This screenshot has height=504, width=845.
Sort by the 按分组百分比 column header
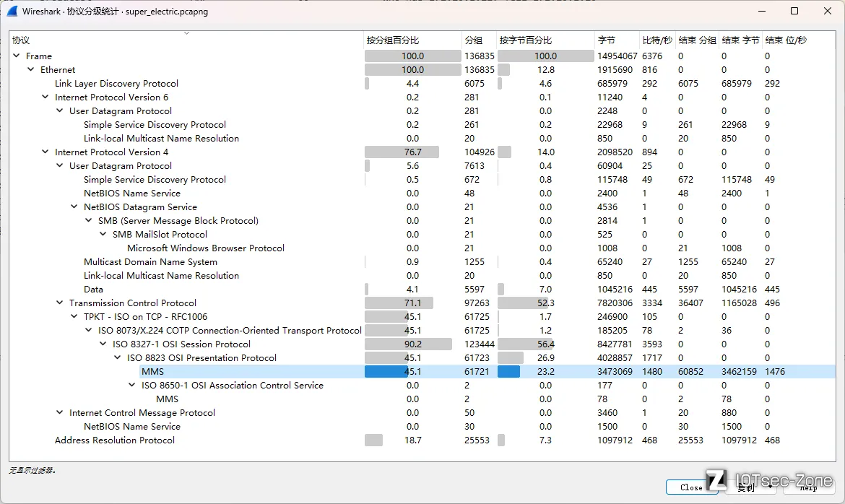click(413, 40)
